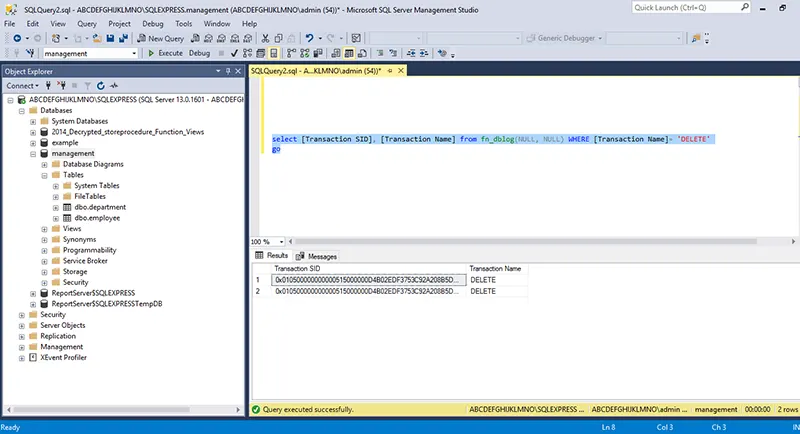
Task: Click the Object Explorer horizontal scrollbar
Action: pyautogui.click(x=101, y=410)
